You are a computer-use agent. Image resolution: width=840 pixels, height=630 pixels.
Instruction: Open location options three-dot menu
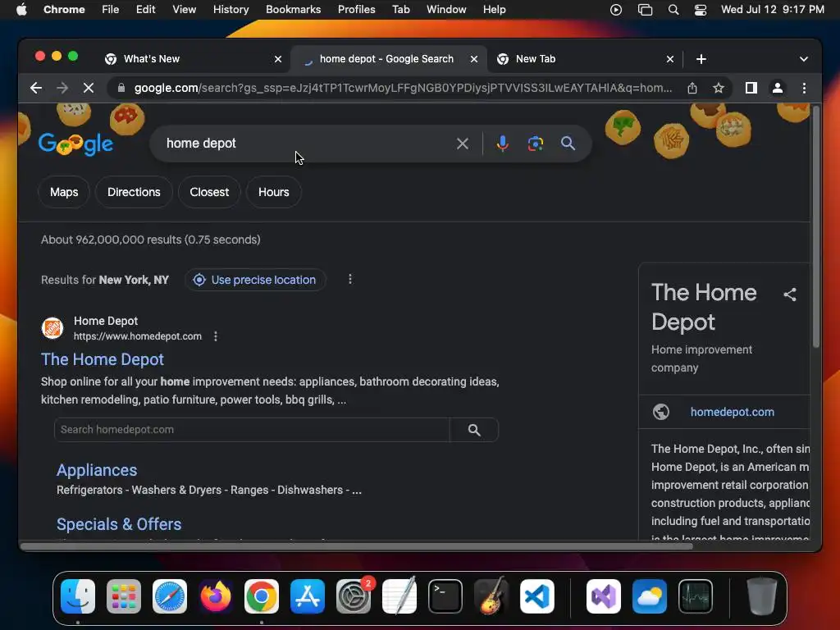[x=349, y=280]
